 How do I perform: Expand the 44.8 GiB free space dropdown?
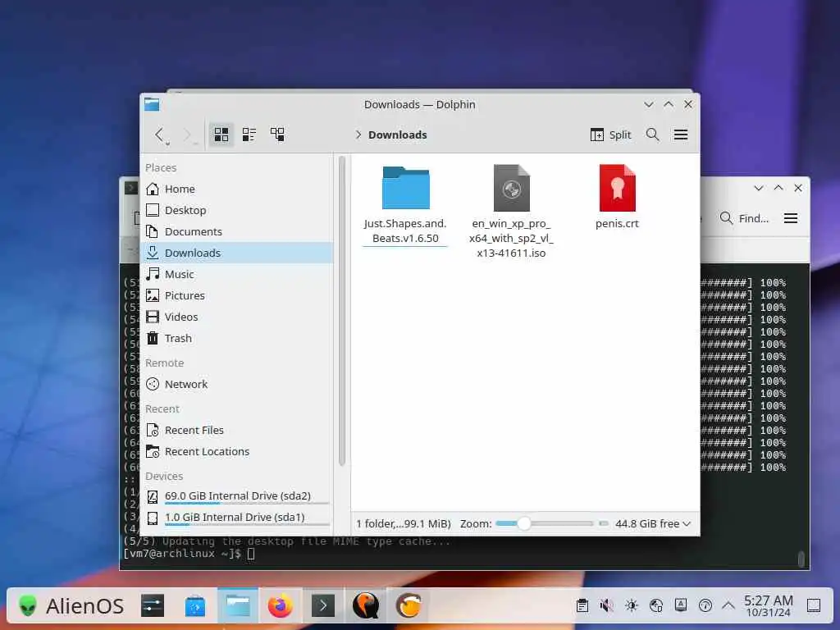[x=652, y=523]
